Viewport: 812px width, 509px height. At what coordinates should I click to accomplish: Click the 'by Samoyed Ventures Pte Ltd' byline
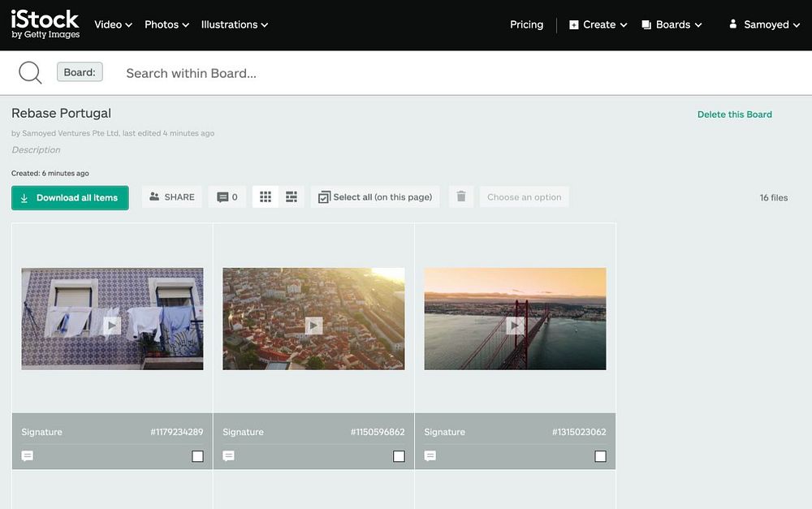[x=65, y=133]
